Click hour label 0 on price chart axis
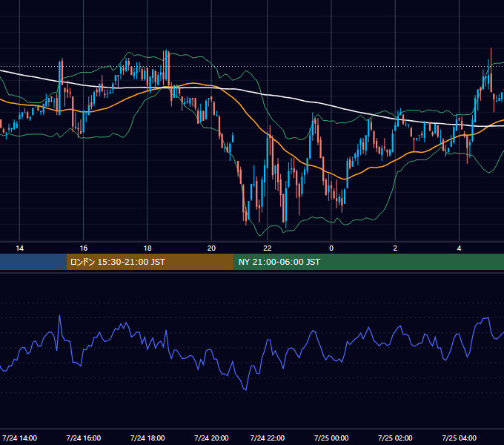 pyautogui.click(x=331, y=248)
